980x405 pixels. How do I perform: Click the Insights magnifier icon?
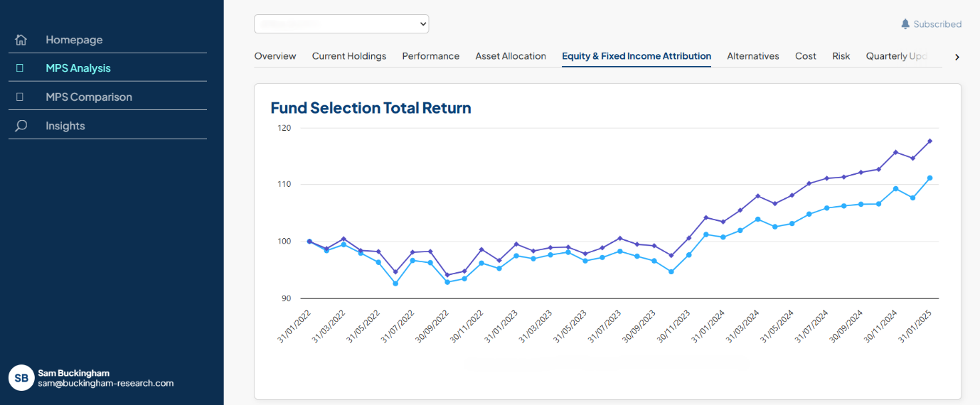tap(21, 126)
